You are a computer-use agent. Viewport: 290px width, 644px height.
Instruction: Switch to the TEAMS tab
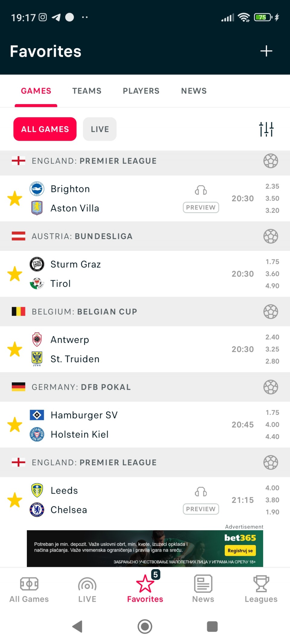(x=87, y=91)
